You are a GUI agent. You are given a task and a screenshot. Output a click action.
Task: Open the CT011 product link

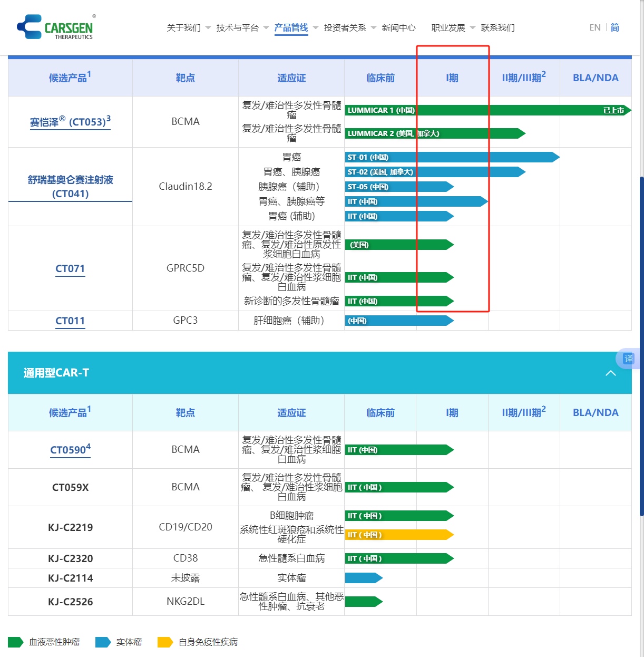pos(70,321)
